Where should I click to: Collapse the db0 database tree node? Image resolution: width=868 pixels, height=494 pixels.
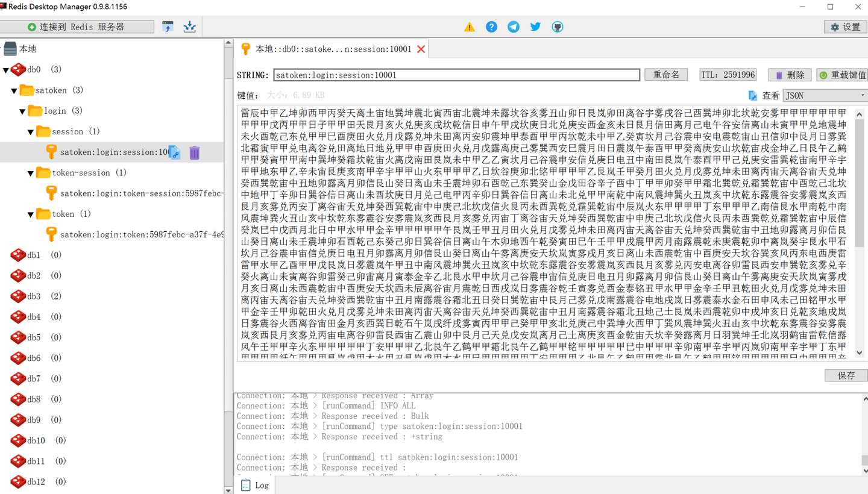(x=6, y=70)
